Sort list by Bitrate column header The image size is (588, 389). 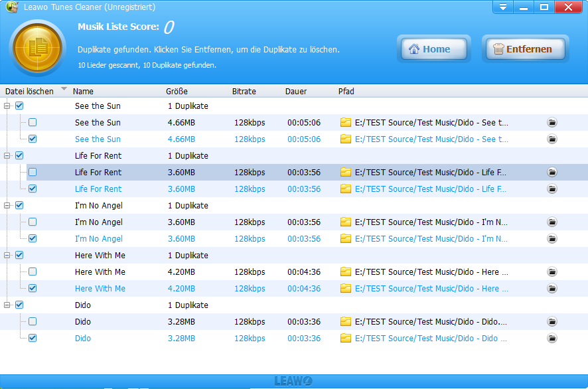pyautogui.click(x=244, y=91)
